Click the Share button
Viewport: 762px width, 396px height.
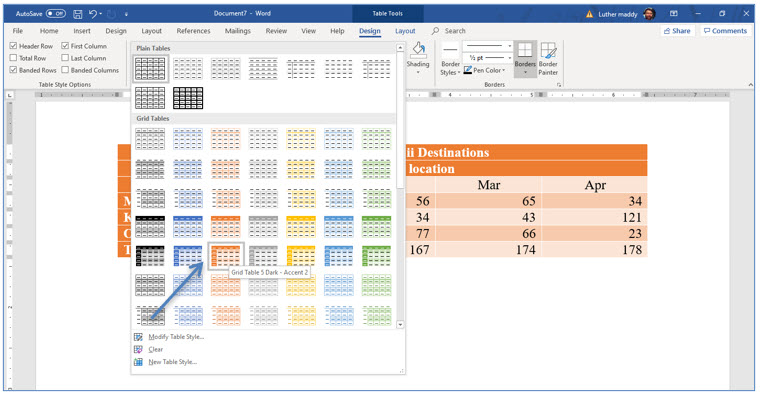676,31
